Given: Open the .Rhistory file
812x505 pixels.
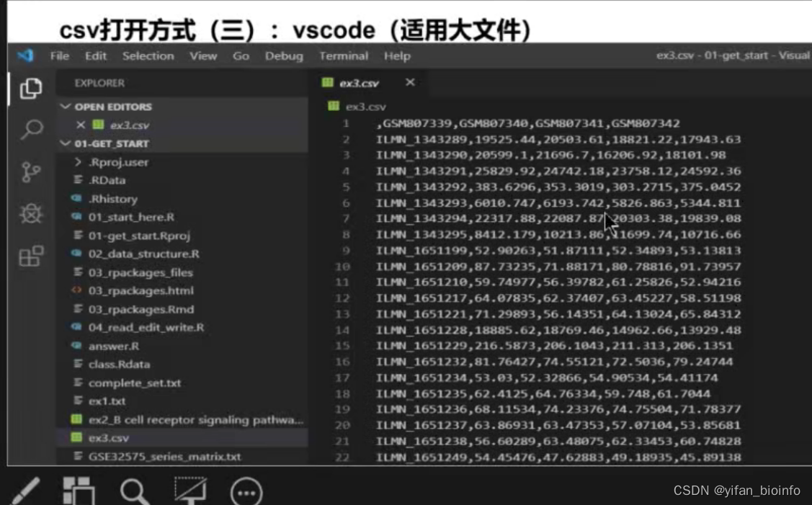Looking at the screenshot, I should 112,199.
